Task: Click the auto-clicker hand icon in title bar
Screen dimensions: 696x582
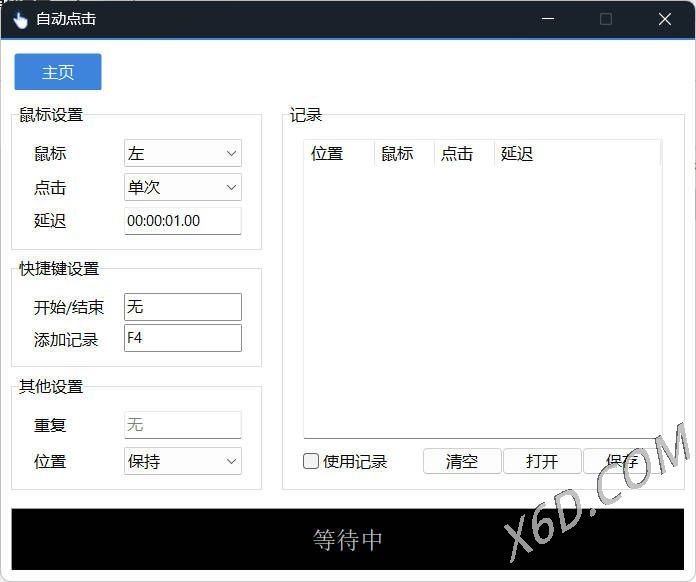Action: 20,19
